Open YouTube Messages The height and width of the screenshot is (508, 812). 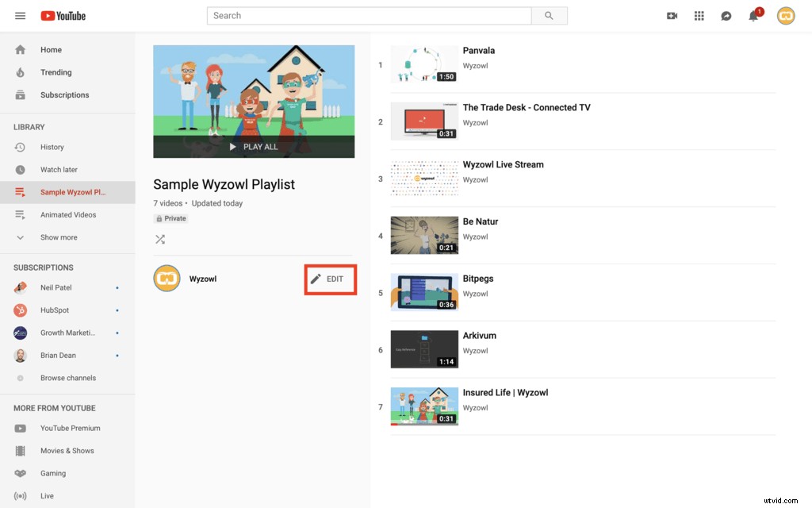pos(726,15)
